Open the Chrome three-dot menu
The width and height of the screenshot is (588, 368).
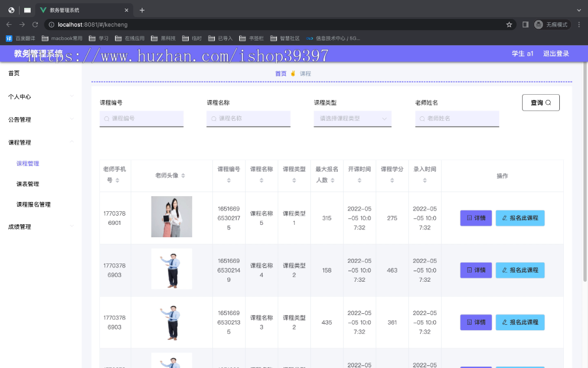[579, 24]
